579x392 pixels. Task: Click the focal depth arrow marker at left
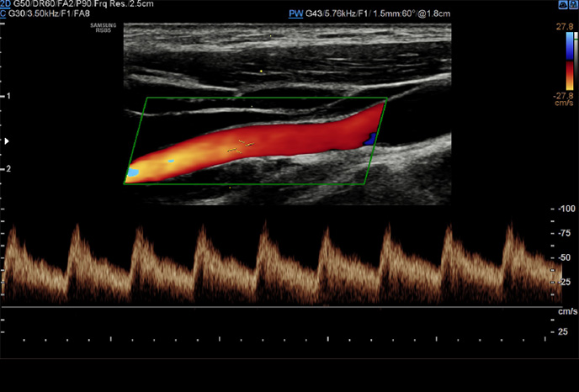(x=8, y=140)
